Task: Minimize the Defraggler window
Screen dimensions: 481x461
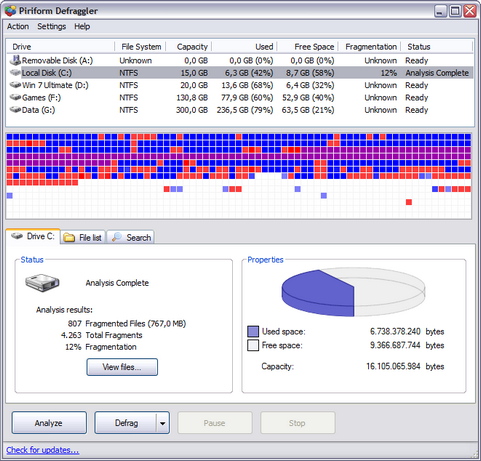Action: click(440, 11)
